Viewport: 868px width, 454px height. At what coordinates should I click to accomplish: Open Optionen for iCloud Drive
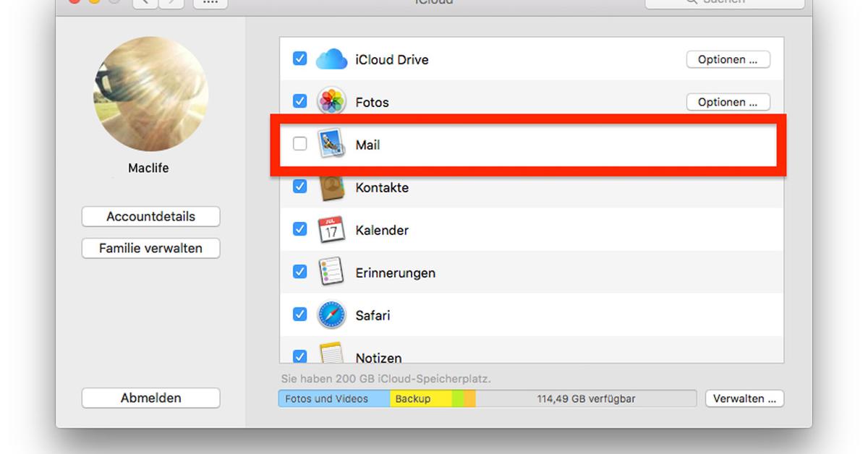click(728, 60)
